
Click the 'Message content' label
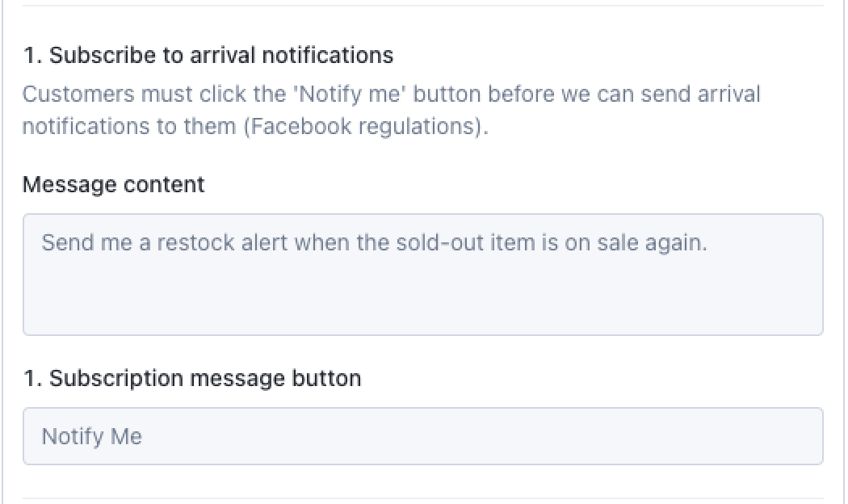(114, 185)
